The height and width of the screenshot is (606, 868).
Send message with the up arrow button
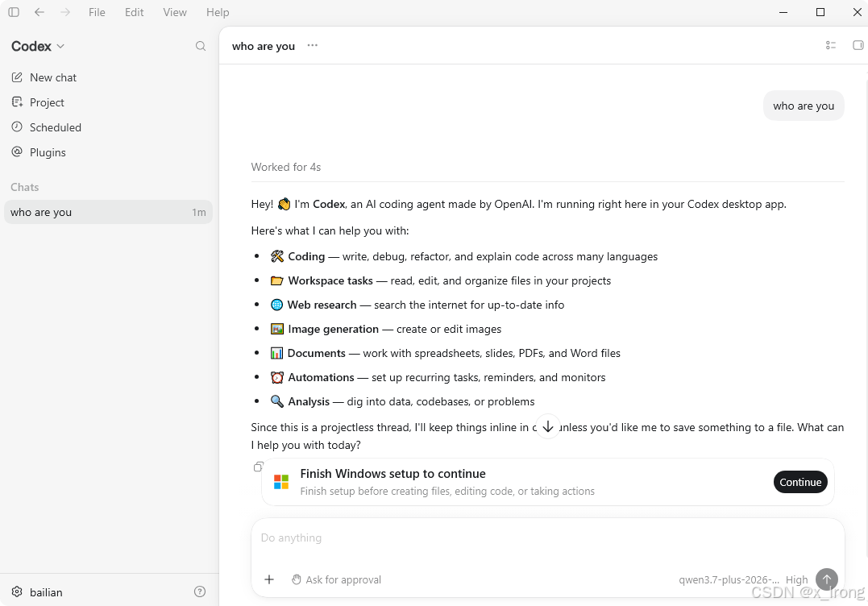click(x=826, y=579)
